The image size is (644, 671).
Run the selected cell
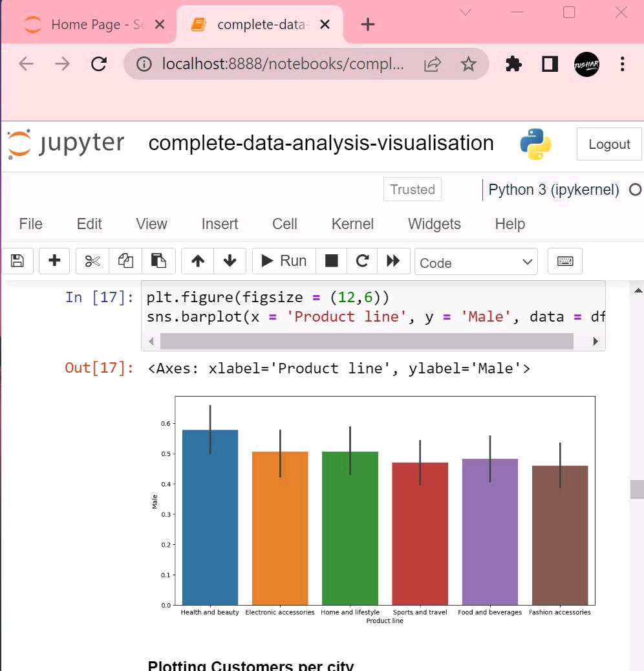point(284,261)
